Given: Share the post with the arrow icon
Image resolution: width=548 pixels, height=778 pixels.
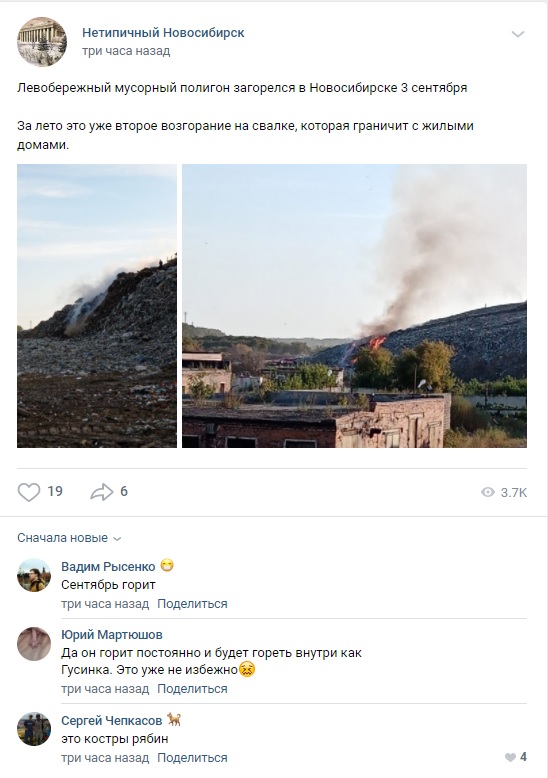Looking at the screenshot, I should (102, 492).
